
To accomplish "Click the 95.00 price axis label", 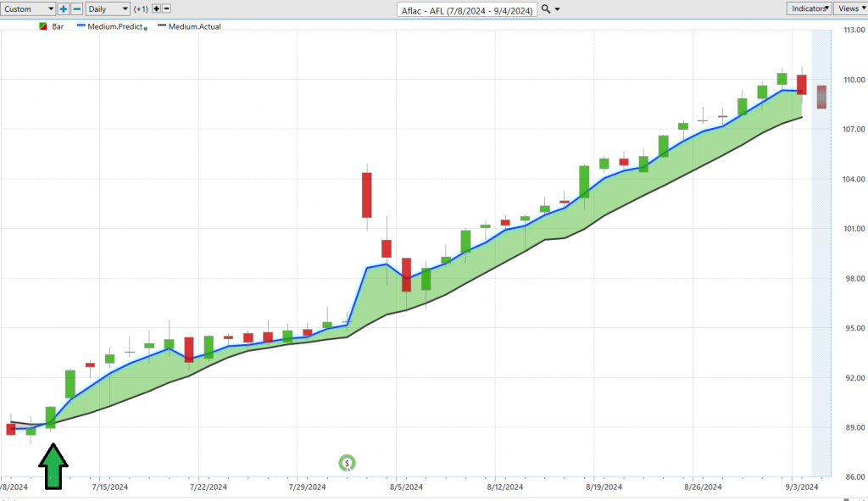I will pyautogui.click(x=854, y=328).
